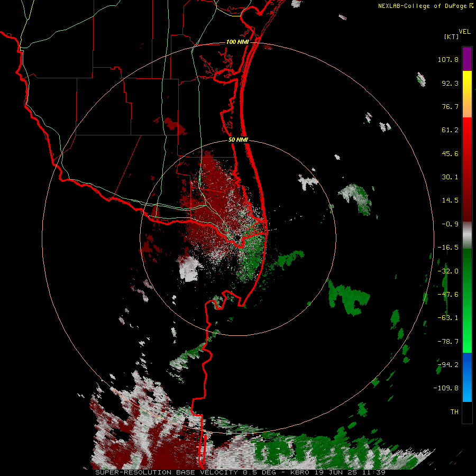
Task: Select the -94.2 scale label
Action: tap(448, 364)
